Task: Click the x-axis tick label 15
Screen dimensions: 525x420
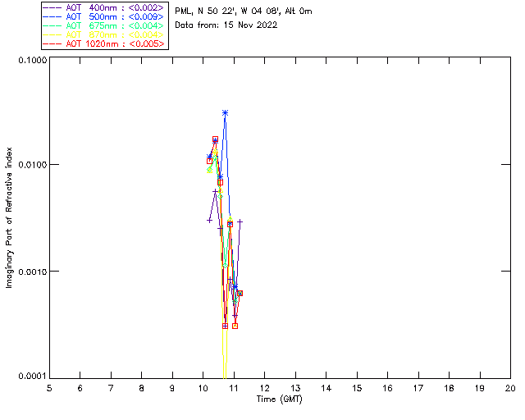Action: click(357, 388)
